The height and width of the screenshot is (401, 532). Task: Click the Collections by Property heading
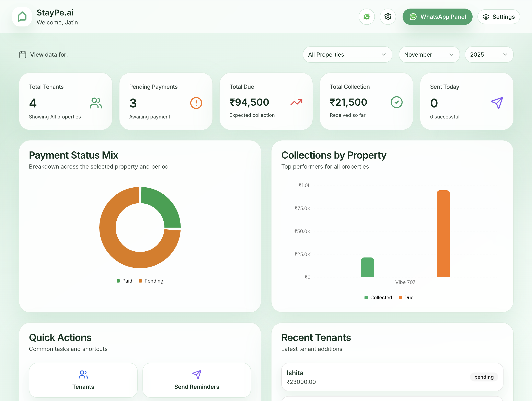click(x=334, y=155)
